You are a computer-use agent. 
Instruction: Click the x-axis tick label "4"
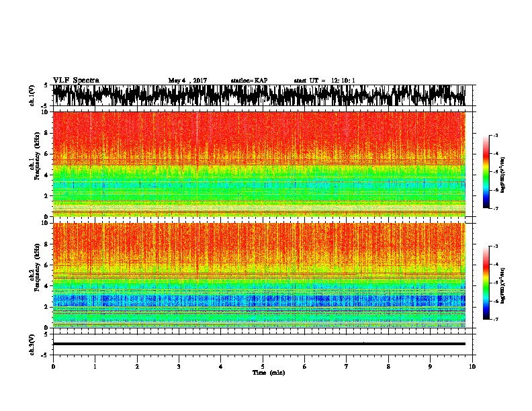(x=221, y=367)
